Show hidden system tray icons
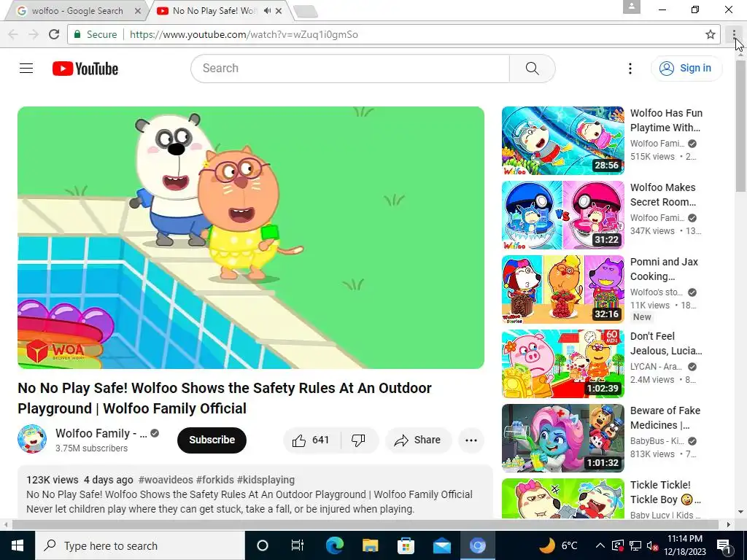Screen dimensions: 747x560 (x=600, y=545)
